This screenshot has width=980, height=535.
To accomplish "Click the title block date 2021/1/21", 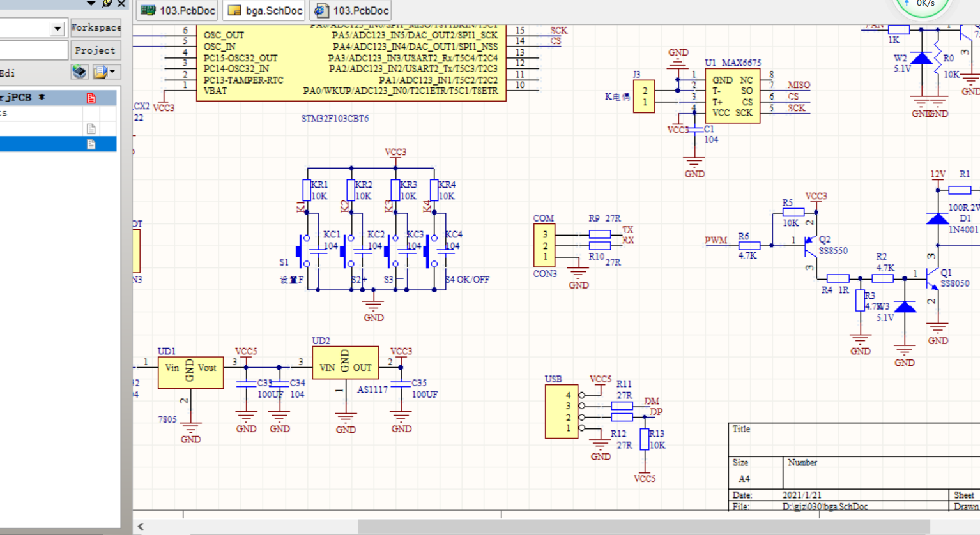I will (x=802, y=495).
